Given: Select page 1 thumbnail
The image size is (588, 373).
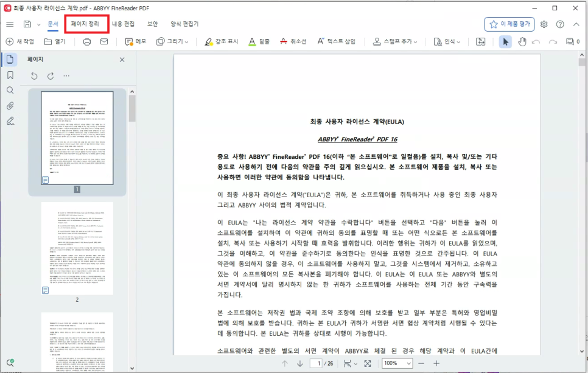Looking at the screenshot, I should (77, 138).
